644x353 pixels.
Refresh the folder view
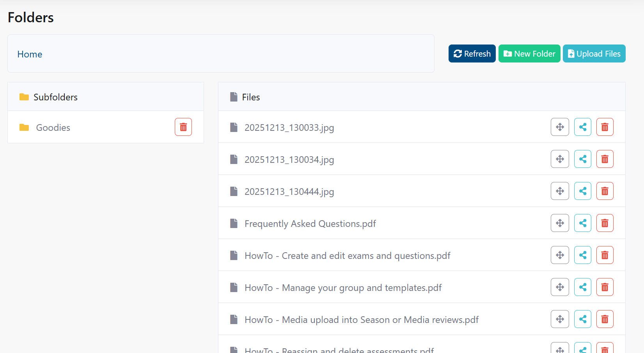(472, 53)
